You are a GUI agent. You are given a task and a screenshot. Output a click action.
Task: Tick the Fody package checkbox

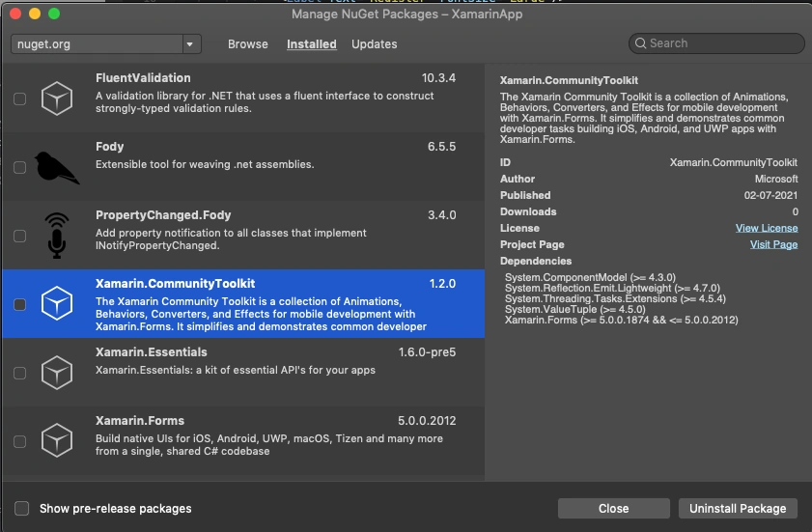coord(19,167)
